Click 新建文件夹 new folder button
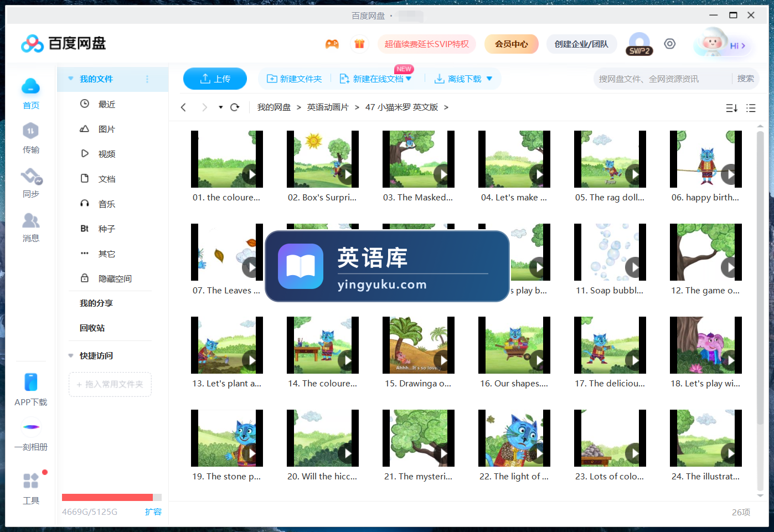This screenshot has width=774, height=532. click(x=295, y=79)
